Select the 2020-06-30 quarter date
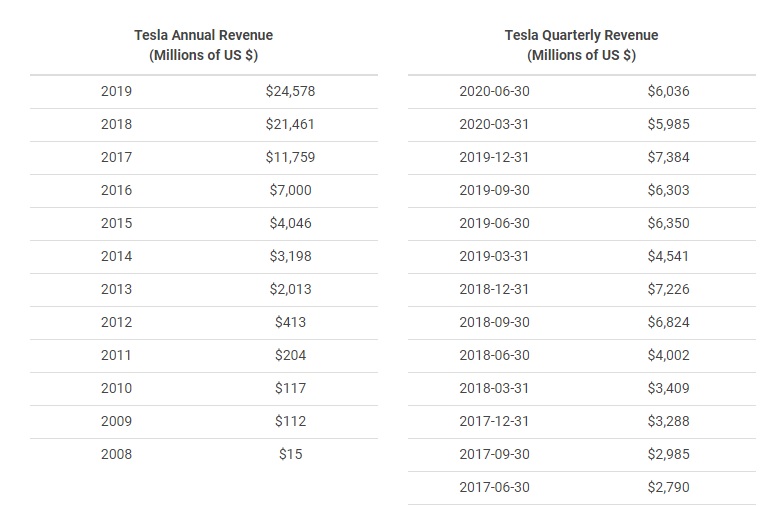Screen dimensions: 779x506 (x=494, y=91)
